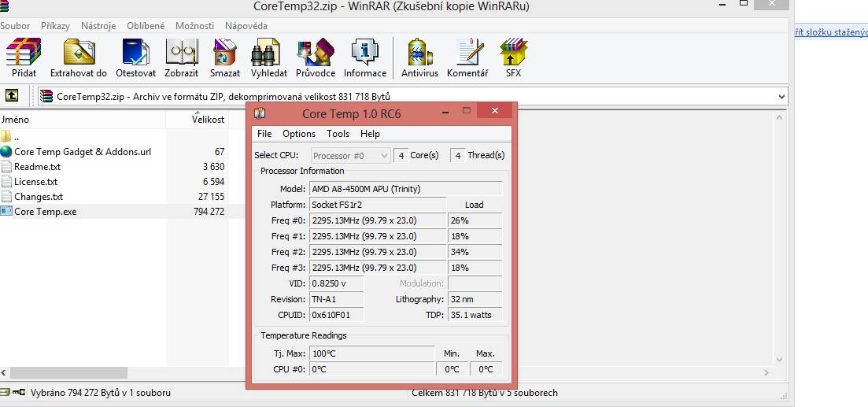Minimize the Core Temp window
The height and width of the screenshot is (407, 868).
click(445, 112)
